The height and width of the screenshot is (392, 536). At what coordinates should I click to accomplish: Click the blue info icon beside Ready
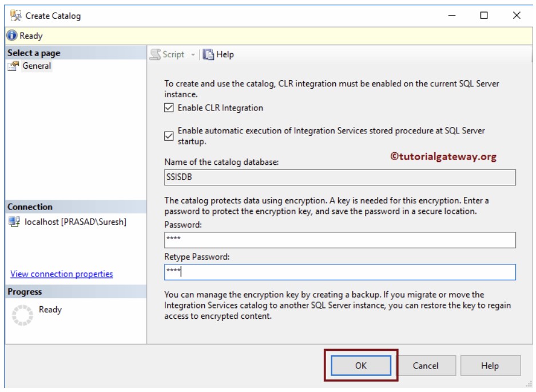pos(11,35)
